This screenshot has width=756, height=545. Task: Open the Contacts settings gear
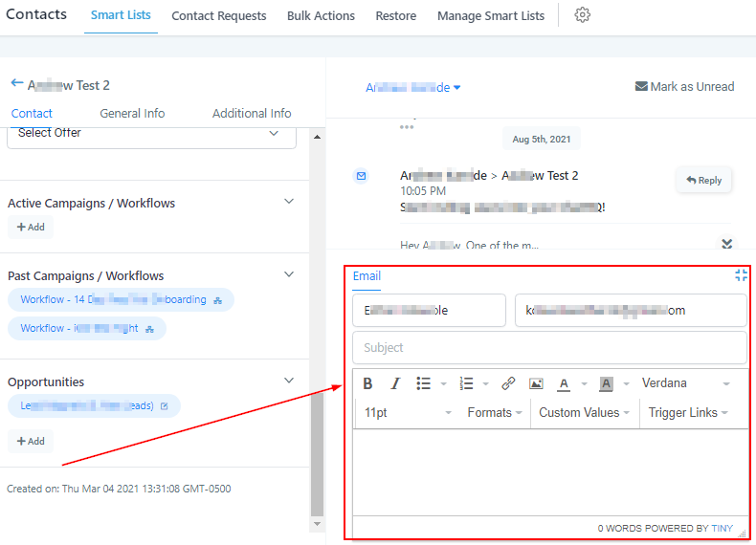click(x=582, y=15)
